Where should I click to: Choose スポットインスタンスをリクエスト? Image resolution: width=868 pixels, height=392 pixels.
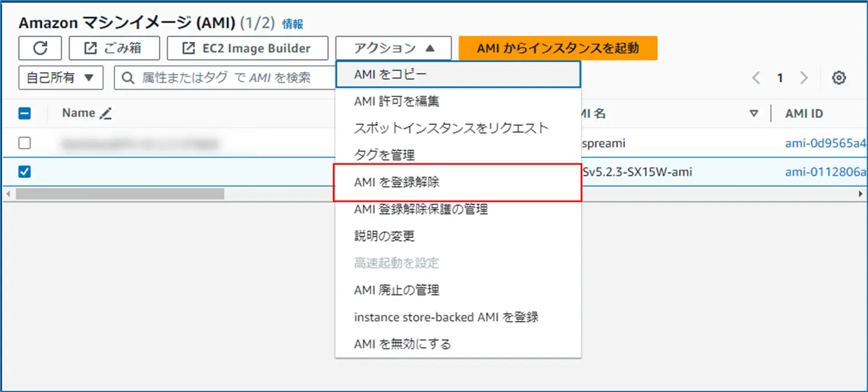point(458,128)
